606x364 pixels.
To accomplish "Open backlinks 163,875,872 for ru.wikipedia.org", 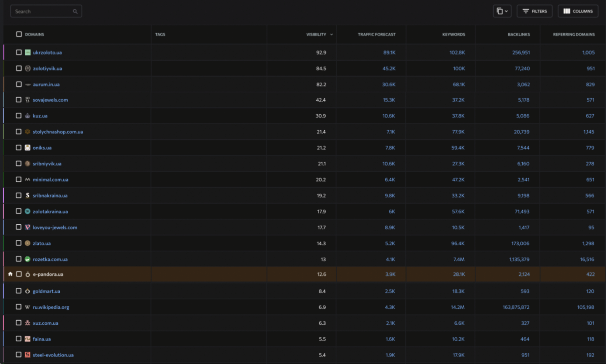I will tap(516, 307).
